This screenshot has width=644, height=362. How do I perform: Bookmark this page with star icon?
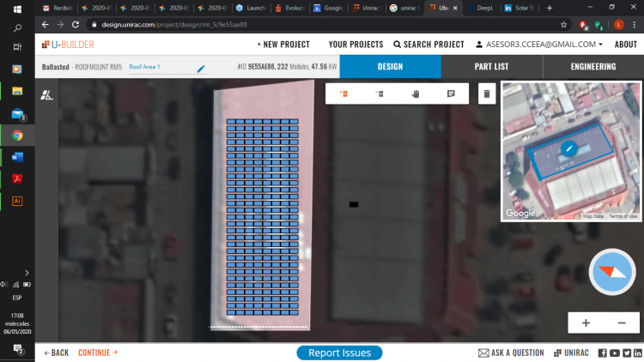click(563, 25)
